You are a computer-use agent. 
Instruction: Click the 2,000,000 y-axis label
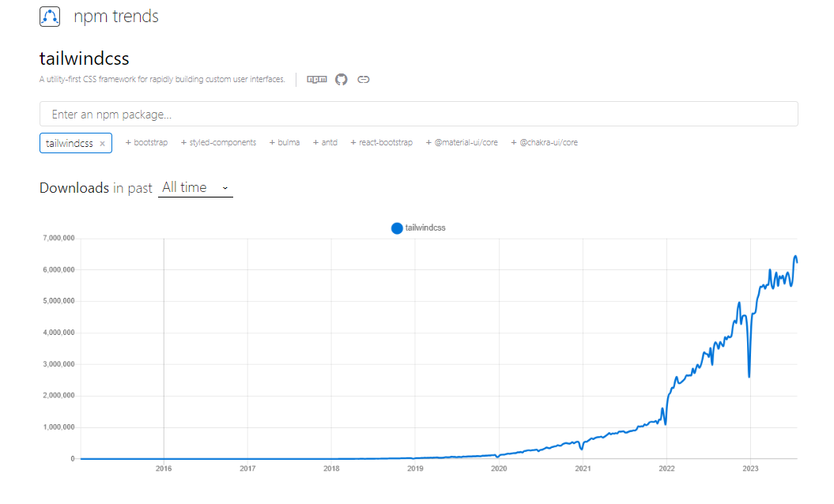click(x=58, y=396)
